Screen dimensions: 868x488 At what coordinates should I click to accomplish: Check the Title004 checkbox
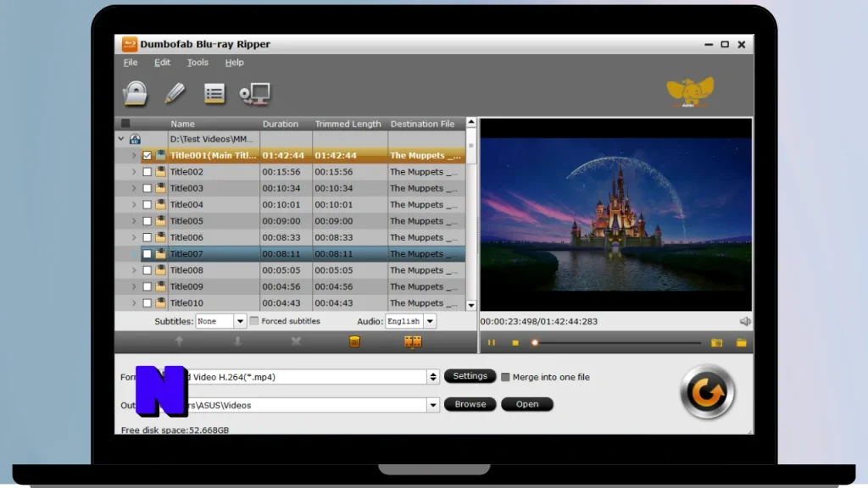[147, 205]
